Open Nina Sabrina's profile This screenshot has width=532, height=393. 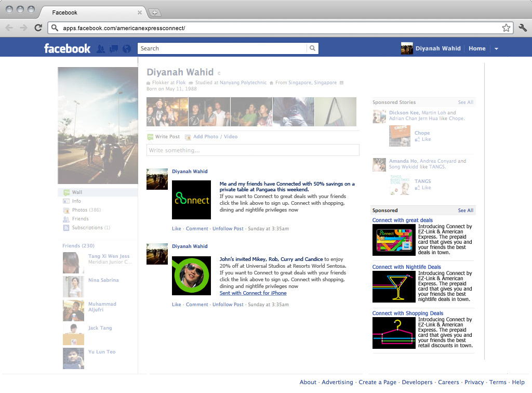(103, 280)
